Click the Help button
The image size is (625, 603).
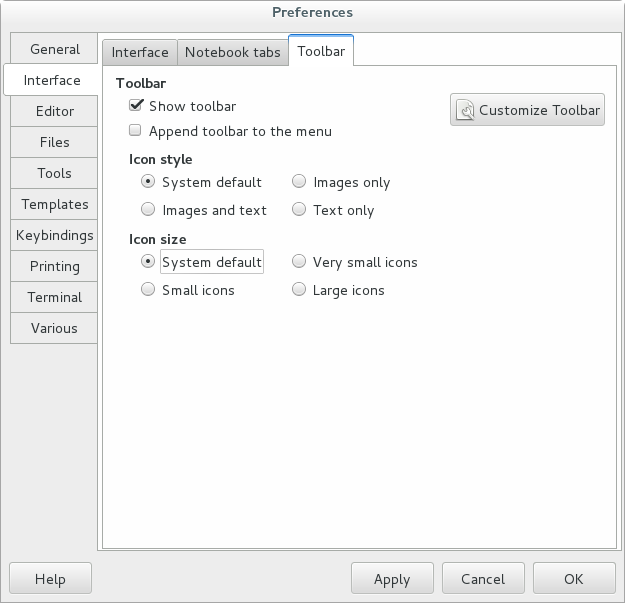pyautogui.click(x=50, y=579)
